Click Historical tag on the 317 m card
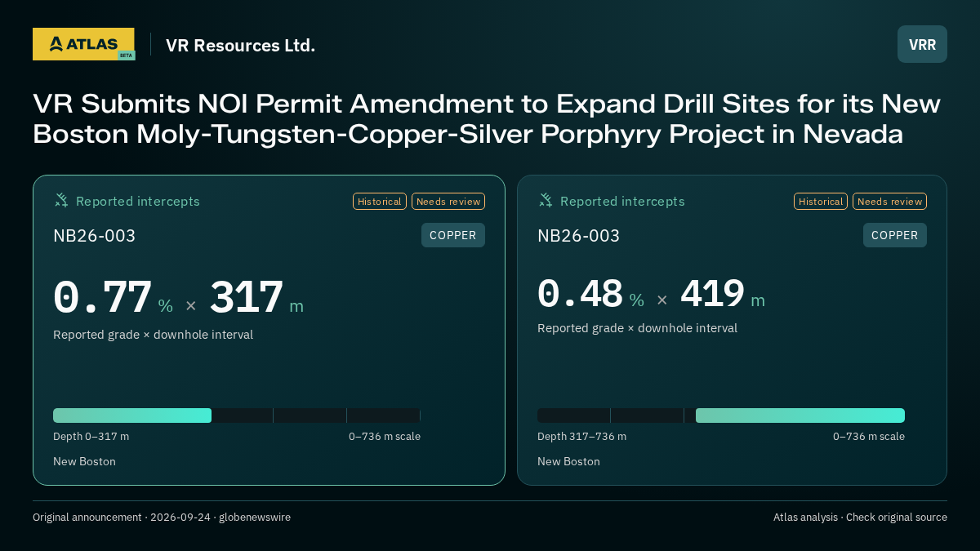980x551 pixels. pyautogui.click(x=380, y=202)
